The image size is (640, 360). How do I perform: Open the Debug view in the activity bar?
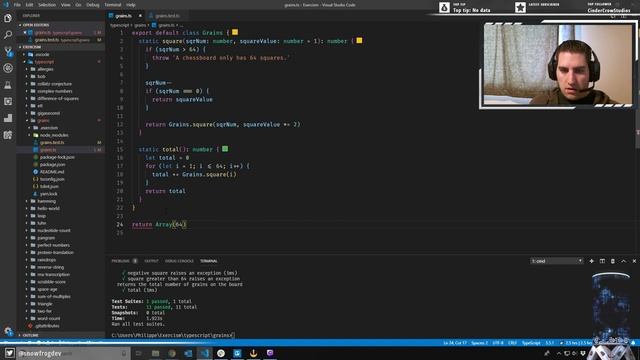pos(8,68)
